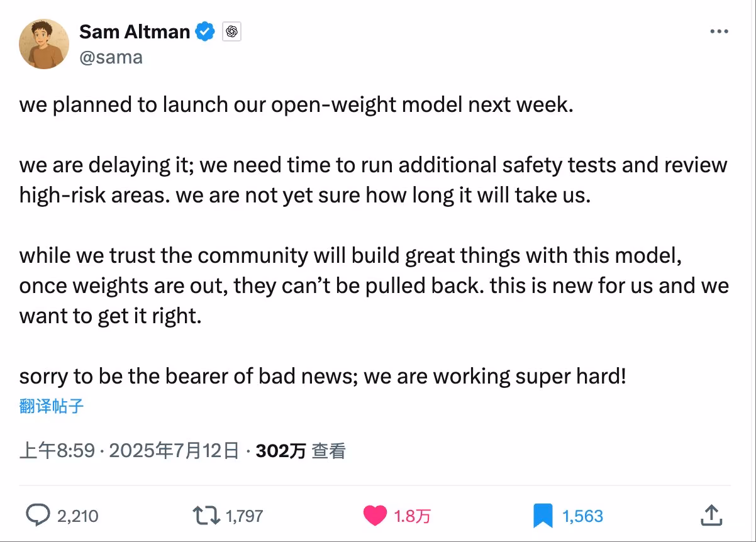Click 翻译帖子 to translate the post

click(52, 406)
